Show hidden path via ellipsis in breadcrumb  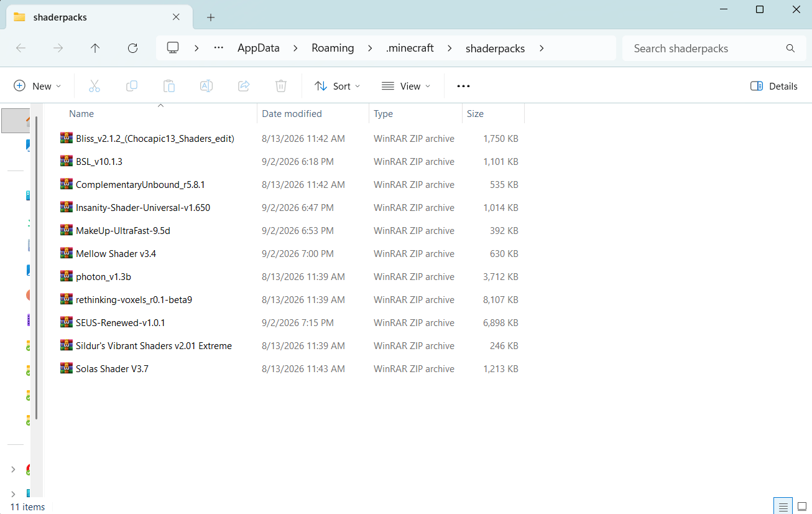point(219,48)
